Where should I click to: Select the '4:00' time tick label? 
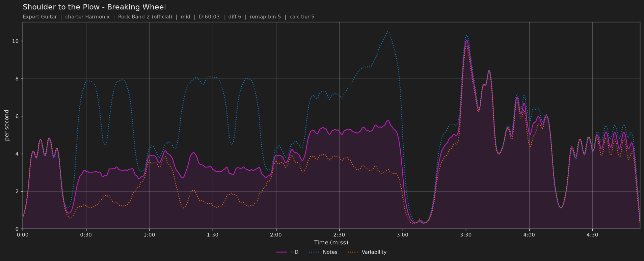tap(529, 235)
